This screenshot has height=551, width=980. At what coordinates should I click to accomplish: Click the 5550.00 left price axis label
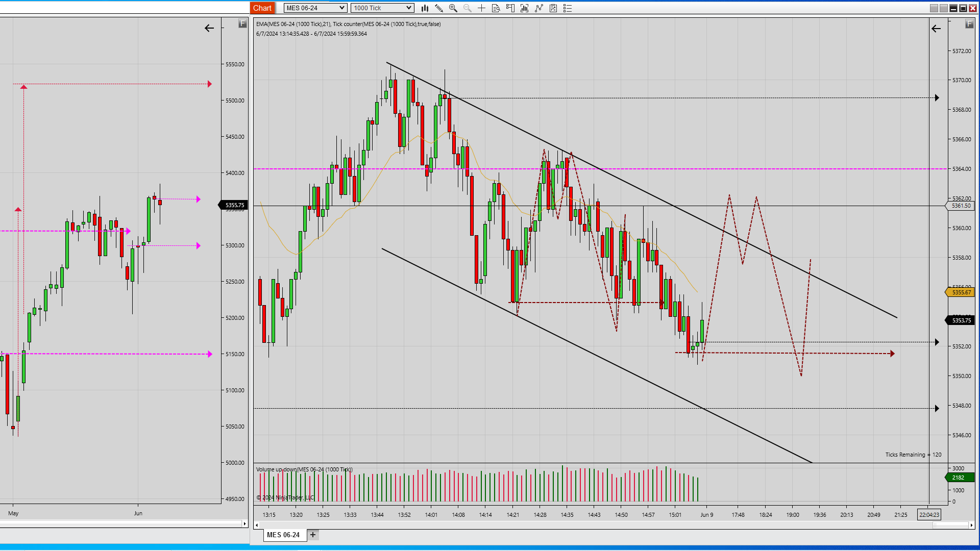pyautogui.click(x=235, y=64)
